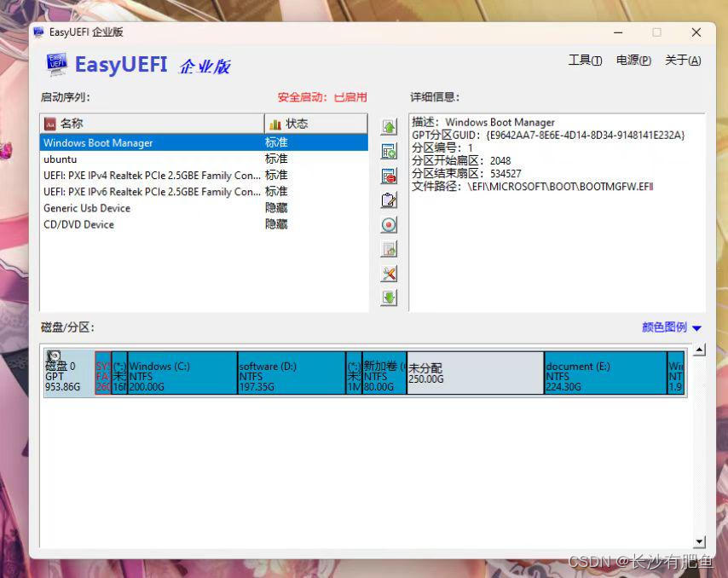Click the create new boot entry icon
728x578 pixels.
(389, 152)
